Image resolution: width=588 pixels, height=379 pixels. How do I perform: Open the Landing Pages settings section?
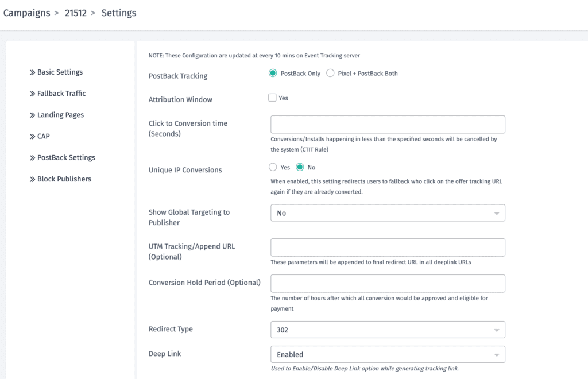[60, 115]
